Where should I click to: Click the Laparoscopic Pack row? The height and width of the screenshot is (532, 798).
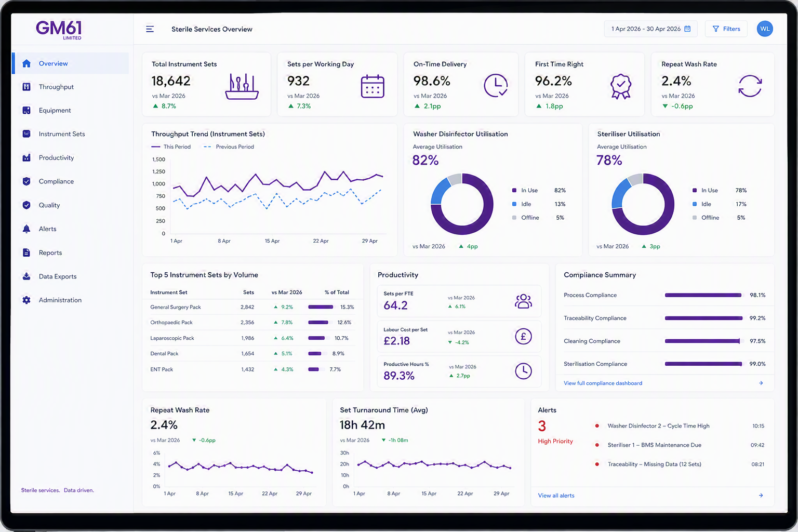coord(252,338)
